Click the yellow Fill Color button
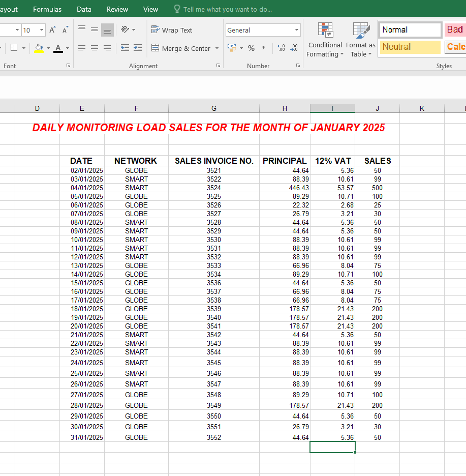Screen dimensions: 466x476 (x=39, y=48)
